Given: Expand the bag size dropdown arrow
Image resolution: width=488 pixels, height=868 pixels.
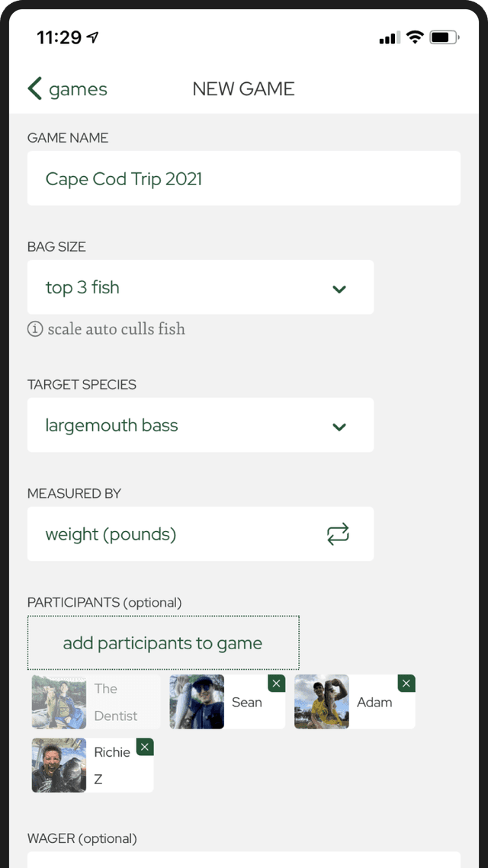Looking at the screenshot, I should click(339, 288).
